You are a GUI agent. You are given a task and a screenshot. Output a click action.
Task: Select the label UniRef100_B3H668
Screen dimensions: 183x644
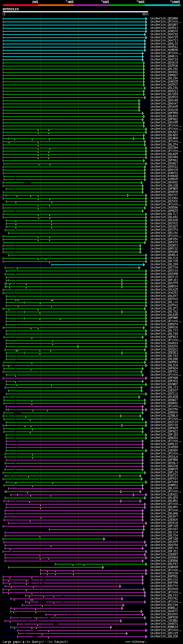pos(164,176)
